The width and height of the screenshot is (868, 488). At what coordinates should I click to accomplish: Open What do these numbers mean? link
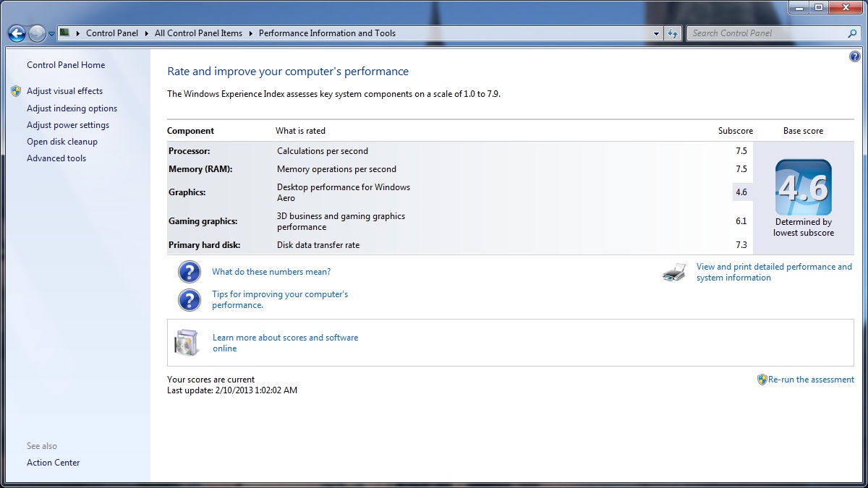tap(271, 272)
